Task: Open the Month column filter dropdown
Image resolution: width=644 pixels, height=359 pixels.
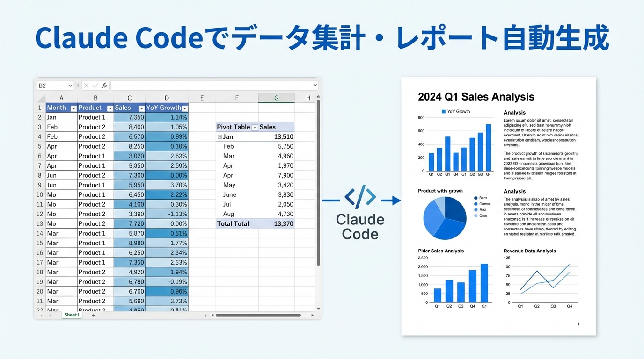Action: tap(73, 108)
